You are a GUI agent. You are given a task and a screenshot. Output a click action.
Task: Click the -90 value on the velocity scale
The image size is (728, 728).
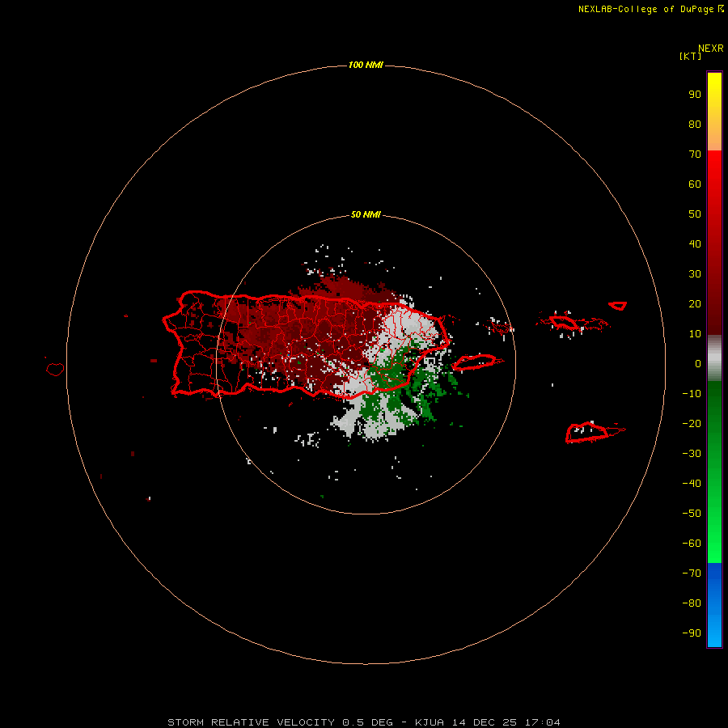pyautogui.click(x=692, y=633)
